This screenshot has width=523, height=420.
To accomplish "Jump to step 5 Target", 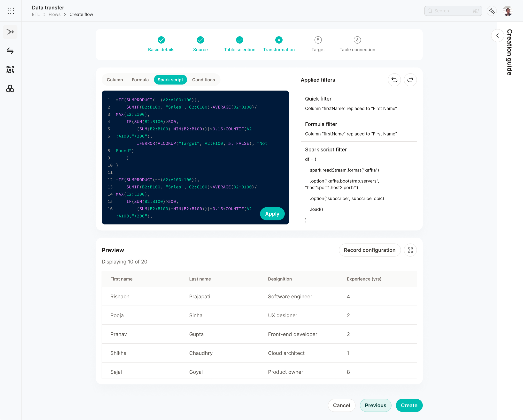I will click(x=318, y=40).
